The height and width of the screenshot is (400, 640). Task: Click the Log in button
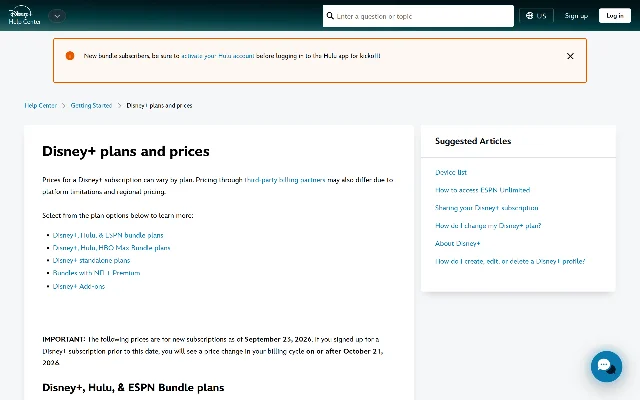pos(615,16)
